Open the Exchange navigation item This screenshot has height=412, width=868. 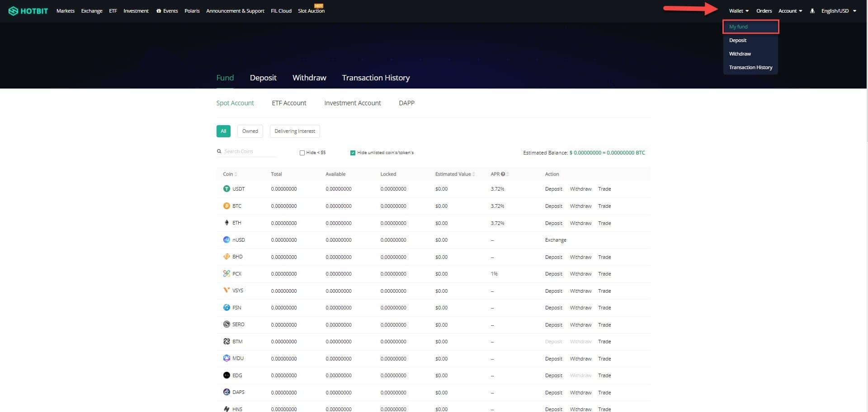click(92, 11)
